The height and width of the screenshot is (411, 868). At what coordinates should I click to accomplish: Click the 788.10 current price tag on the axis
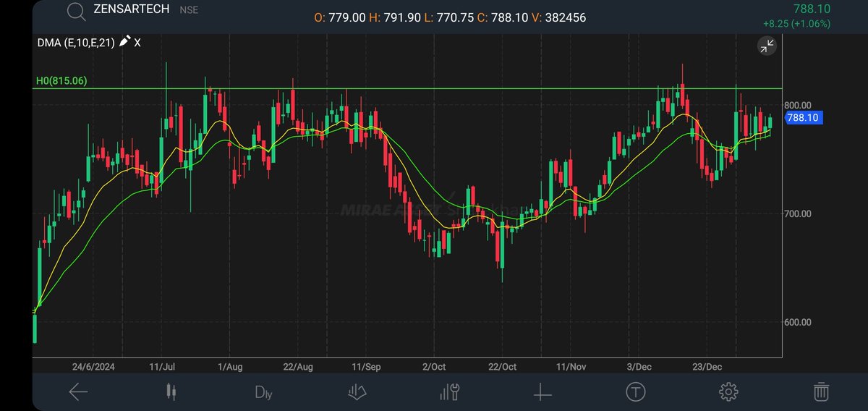click(804, 118)
